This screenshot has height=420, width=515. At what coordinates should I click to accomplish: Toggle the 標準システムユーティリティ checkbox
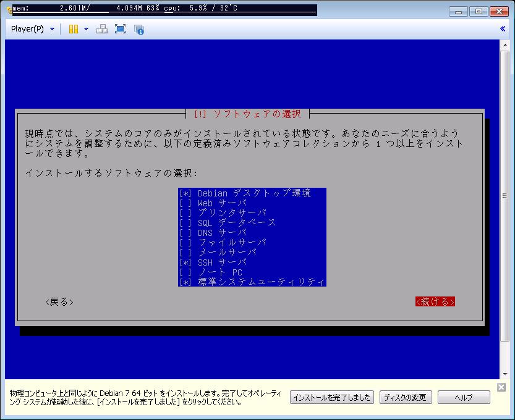[x=185, y=282]
